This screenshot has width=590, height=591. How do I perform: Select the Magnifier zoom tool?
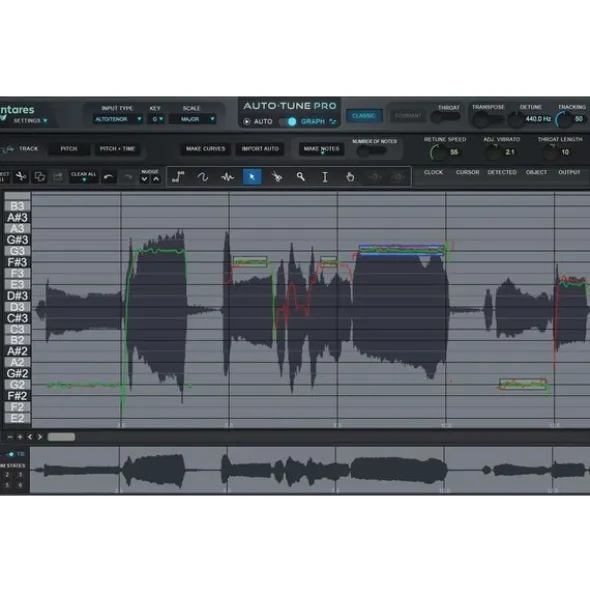300,176
